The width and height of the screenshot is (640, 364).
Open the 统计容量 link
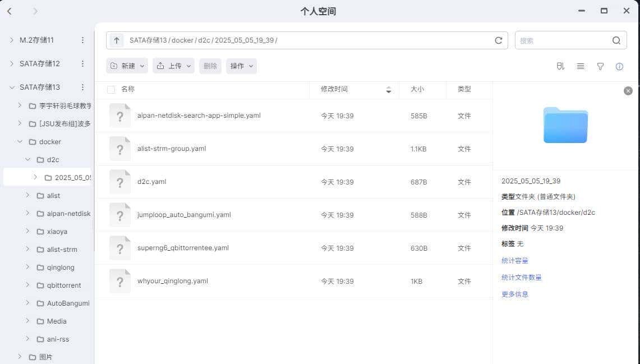click(x=514, y=260)
